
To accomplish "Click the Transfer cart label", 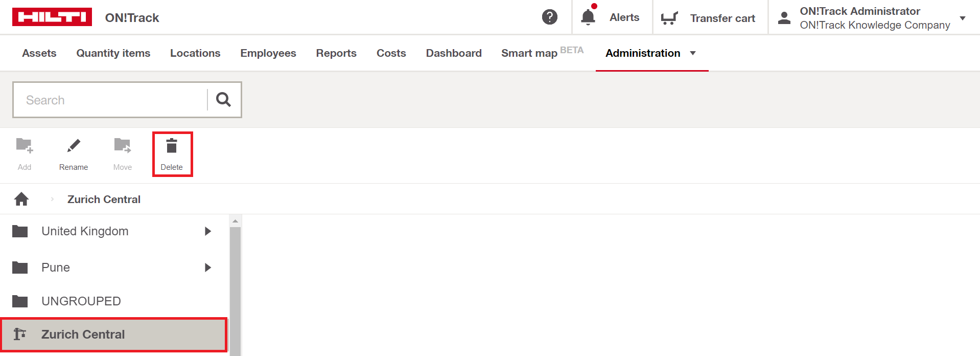I will 722,18.
